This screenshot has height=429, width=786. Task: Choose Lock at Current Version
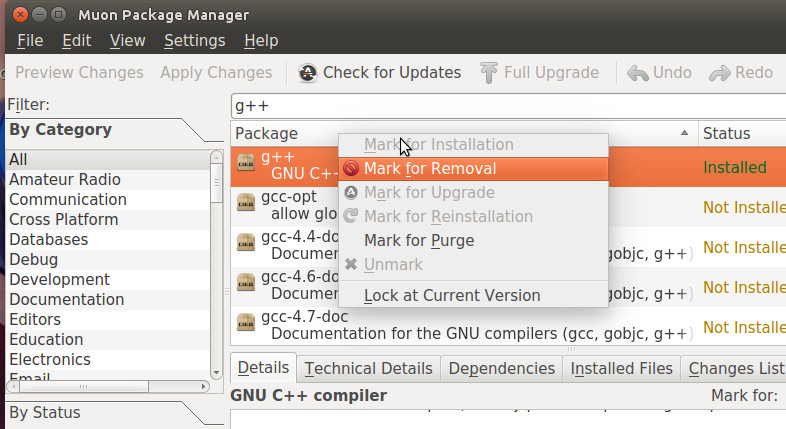point(452,296)
